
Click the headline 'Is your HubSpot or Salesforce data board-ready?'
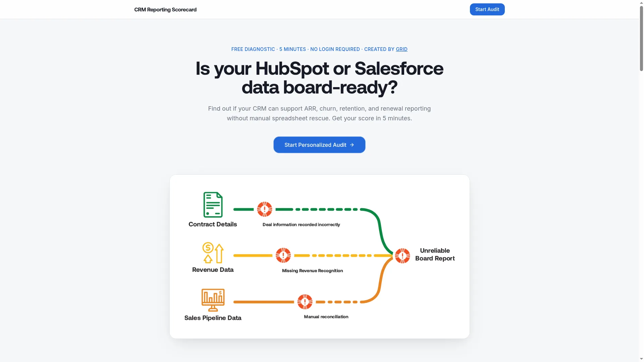(319, 78)
